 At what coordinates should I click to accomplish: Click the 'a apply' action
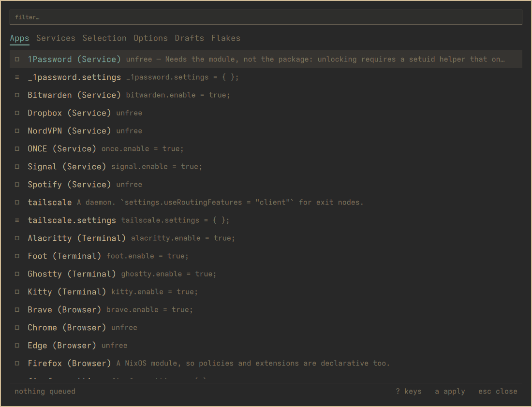tap(450, 392)
